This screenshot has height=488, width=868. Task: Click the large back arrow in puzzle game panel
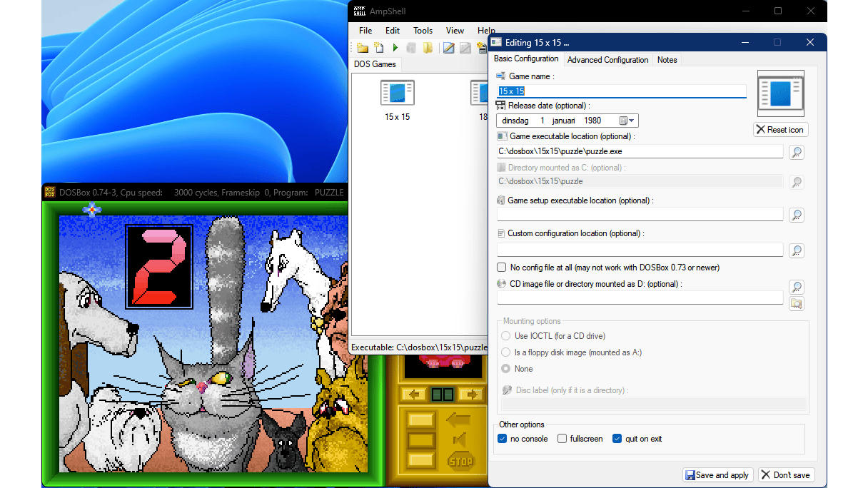coord(458,420)
